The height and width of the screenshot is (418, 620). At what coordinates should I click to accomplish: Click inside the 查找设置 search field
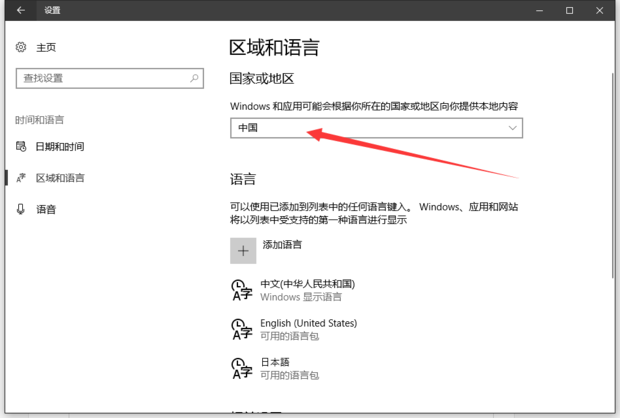pyautogui.click(x=100, y=77)
